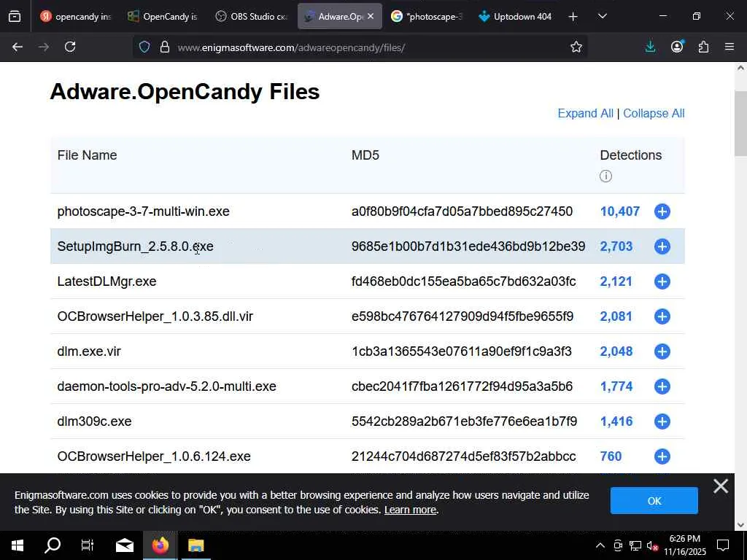Open the Firefox downloads panel
The height and width of the screenshot is (560, 747).
pyautogui.click(x=650, y=47)
